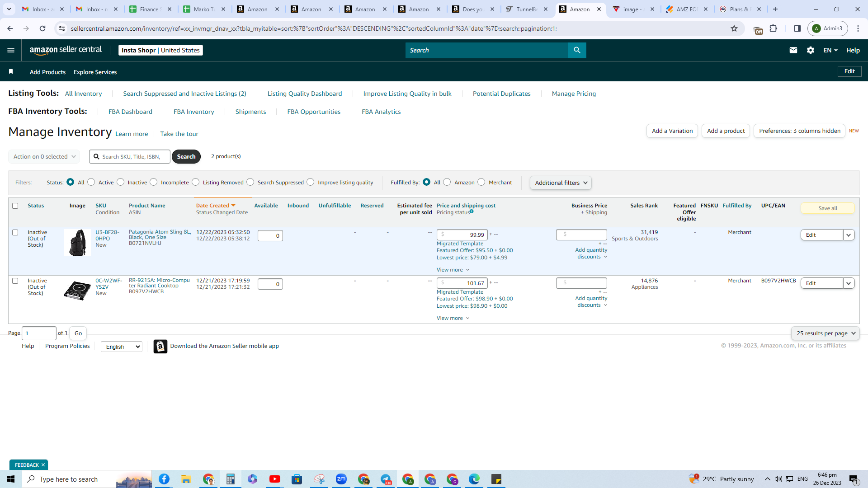The height and width of the screenshot is (488, 868).
Task: Select the Micro-Computer Radiant Cooktop row checkbox
Action: tap(15, 281)
